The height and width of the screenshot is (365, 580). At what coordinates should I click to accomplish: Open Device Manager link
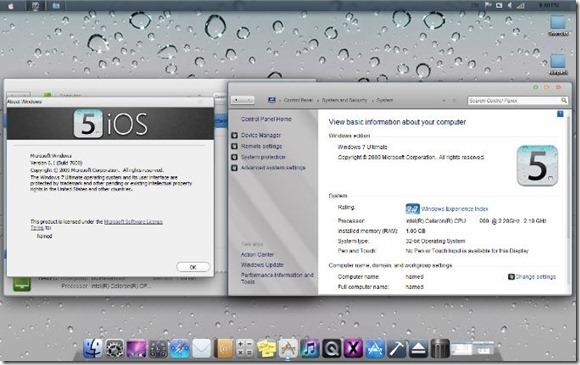(261, 135)
